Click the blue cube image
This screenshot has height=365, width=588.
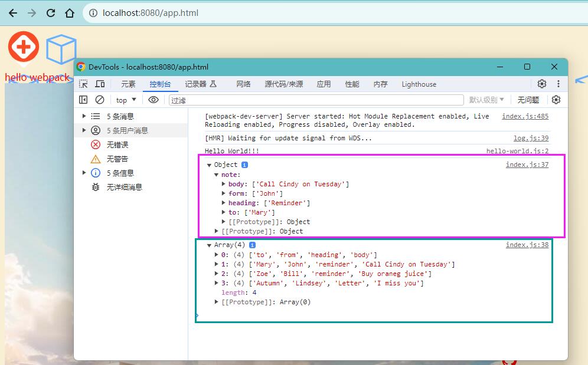(61, 49)
